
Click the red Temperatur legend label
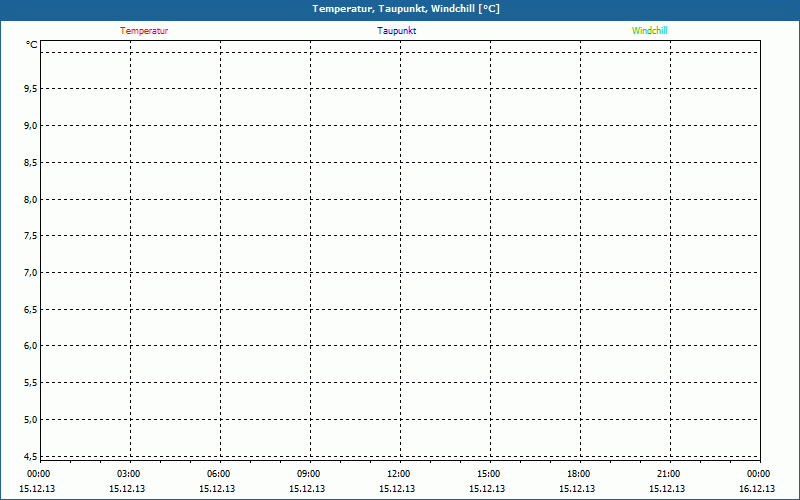pos(144,31)
